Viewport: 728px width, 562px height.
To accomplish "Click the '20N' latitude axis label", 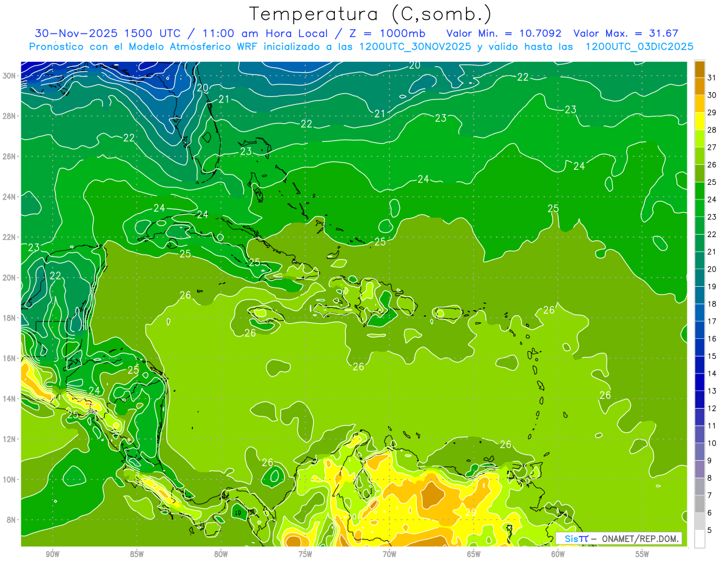I will point(10,278).
